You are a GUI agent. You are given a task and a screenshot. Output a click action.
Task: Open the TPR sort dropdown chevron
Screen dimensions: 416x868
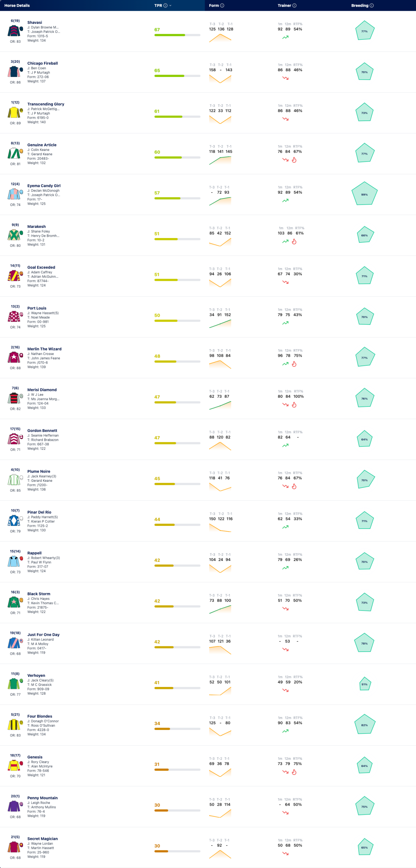coord(170,5)
